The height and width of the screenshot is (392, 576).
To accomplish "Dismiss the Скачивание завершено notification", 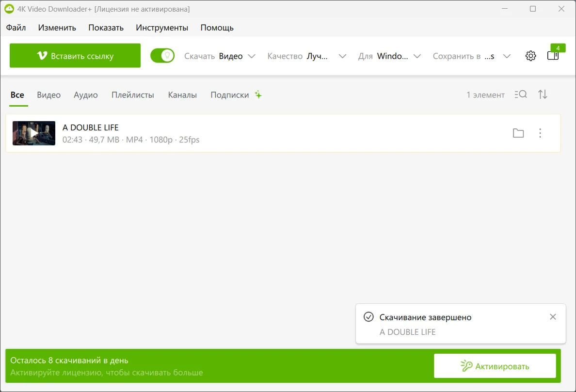I will tap(553, 317).
